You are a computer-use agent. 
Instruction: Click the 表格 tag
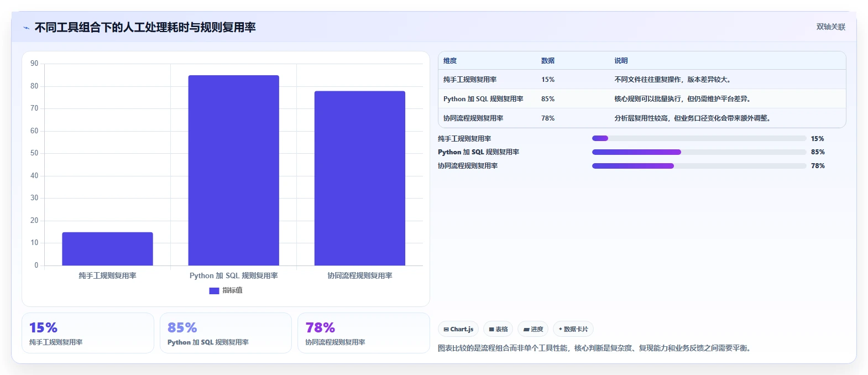pos(498,329)
